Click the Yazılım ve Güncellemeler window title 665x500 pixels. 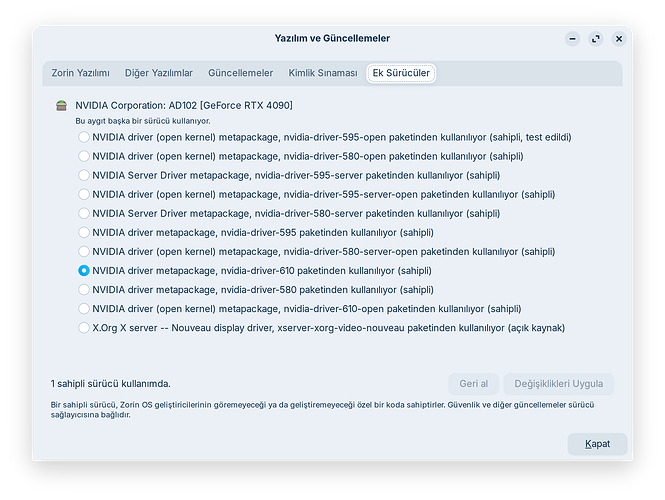click(332, 39)
